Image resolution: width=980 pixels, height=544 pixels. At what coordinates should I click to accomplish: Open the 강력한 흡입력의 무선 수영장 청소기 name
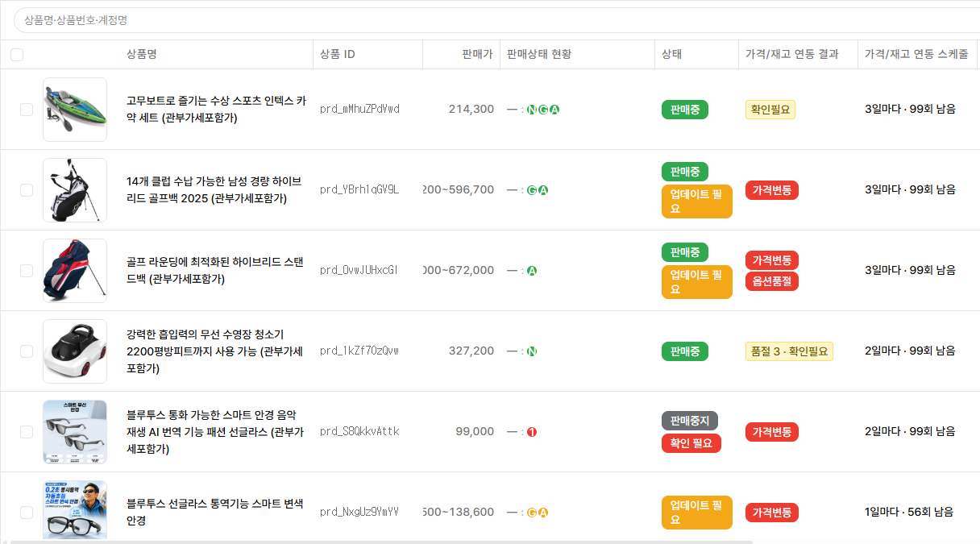[214, 351]
